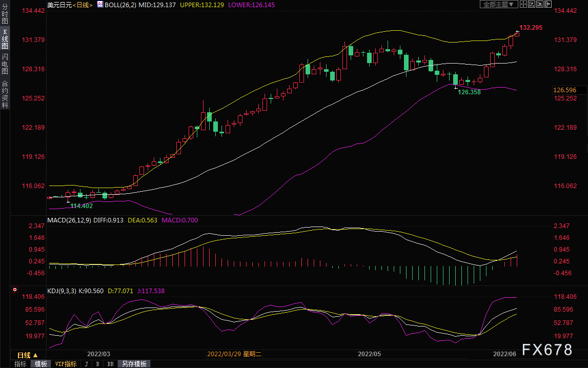Click the 另存模板 save template button
This screenshot has width=588, height=368.
coord(134,364)
